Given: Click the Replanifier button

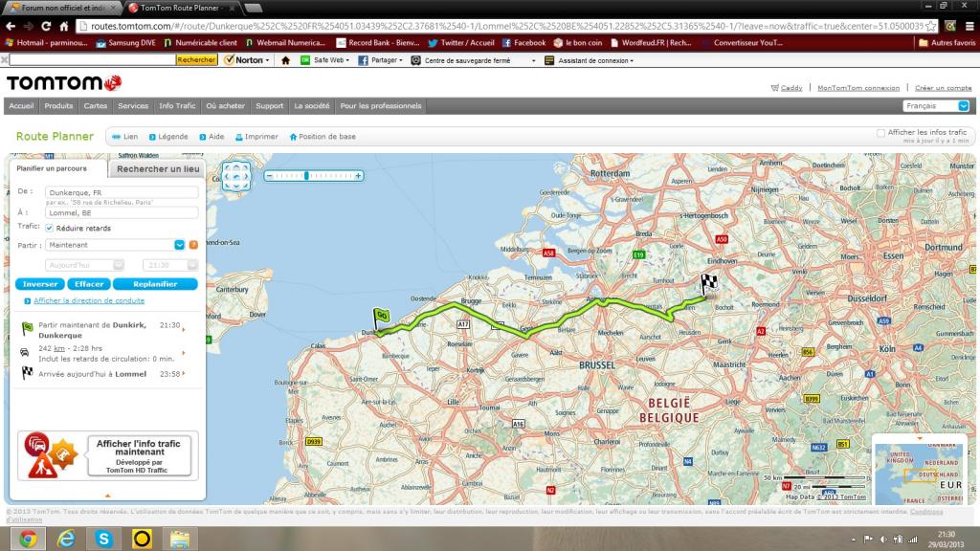Looking at the screenshot, I should click(155, 284).
